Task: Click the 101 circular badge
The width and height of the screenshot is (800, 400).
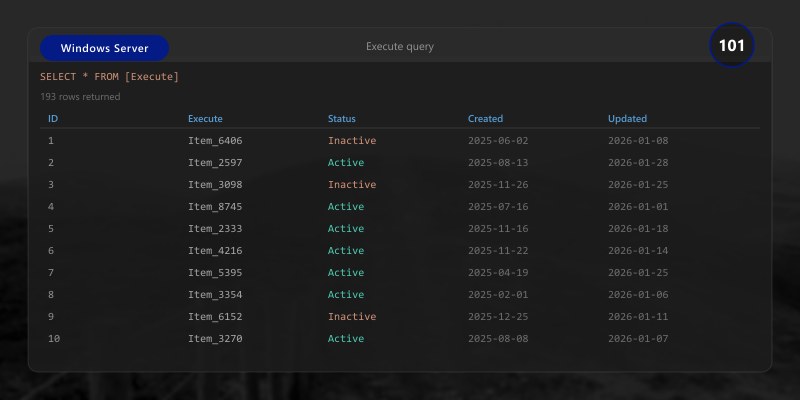Action: click(x=732, y=46)
